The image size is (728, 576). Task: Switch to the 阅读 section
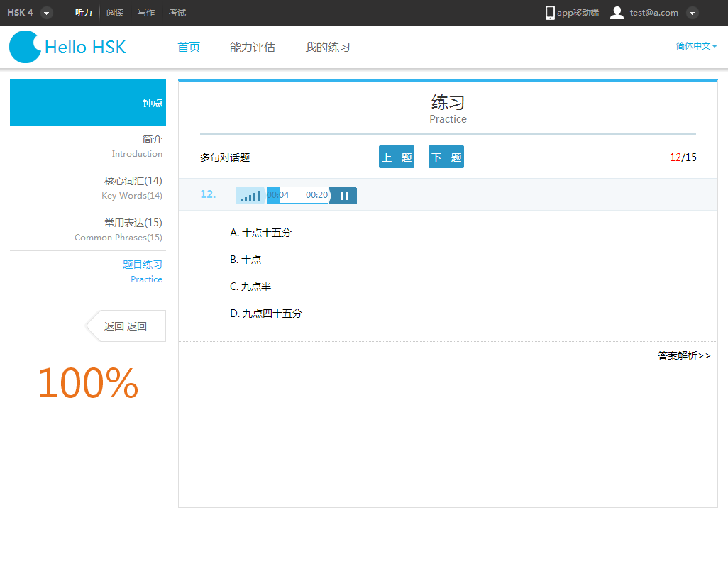pyautogui.click(x=115, y=12)
